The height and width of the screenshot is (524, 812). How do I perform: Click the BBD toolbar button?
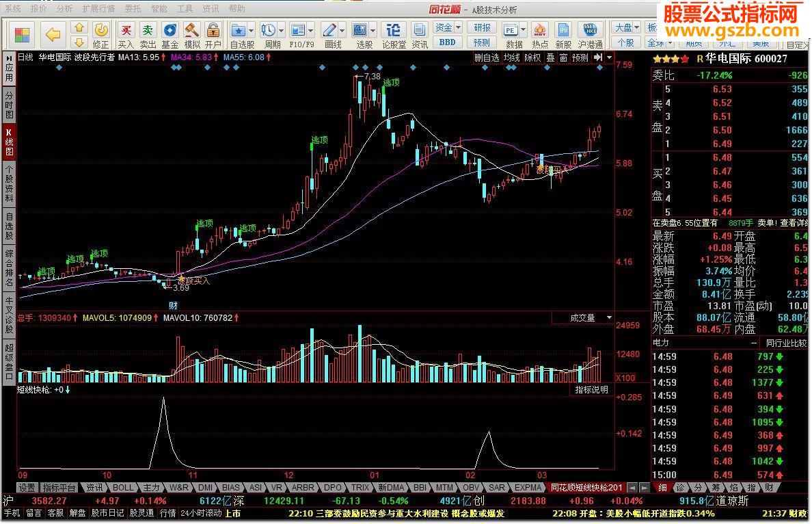coord(448,42)
